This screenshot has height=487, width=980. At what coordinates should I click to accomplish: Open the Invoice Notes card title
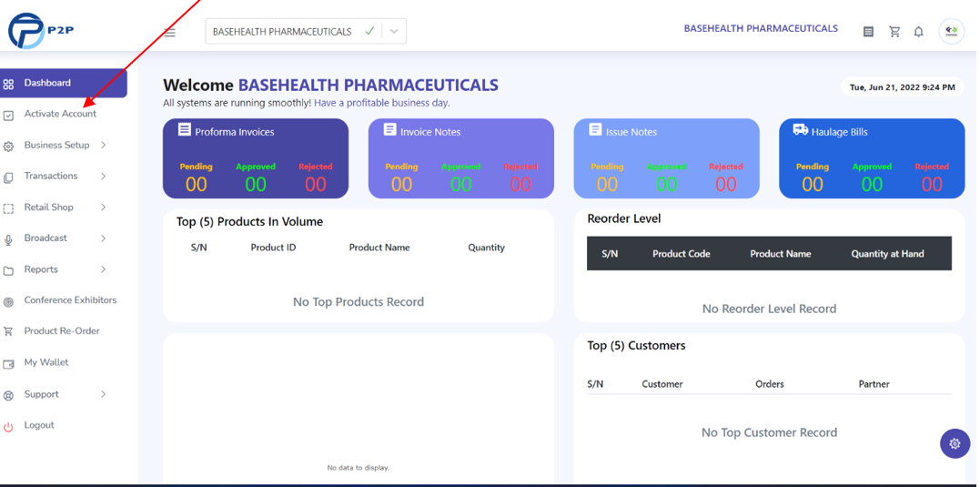point(430,132)
